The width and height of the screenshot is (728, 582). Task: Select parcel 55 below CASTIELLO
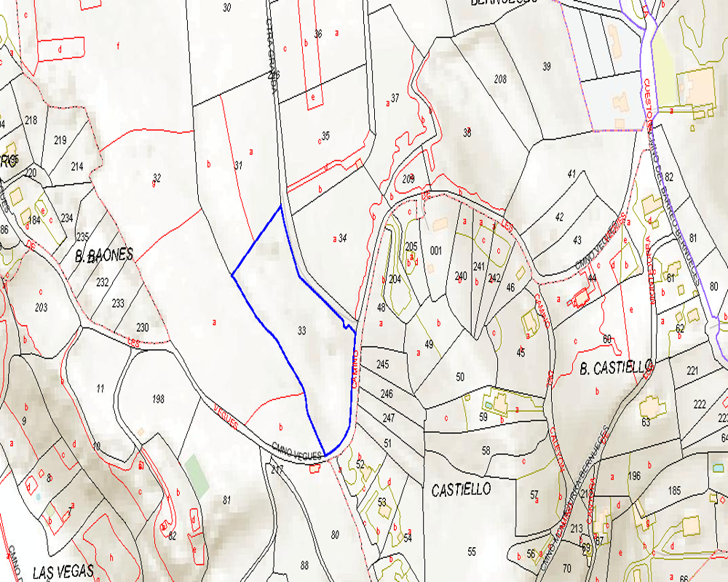(x=472, y=551)
